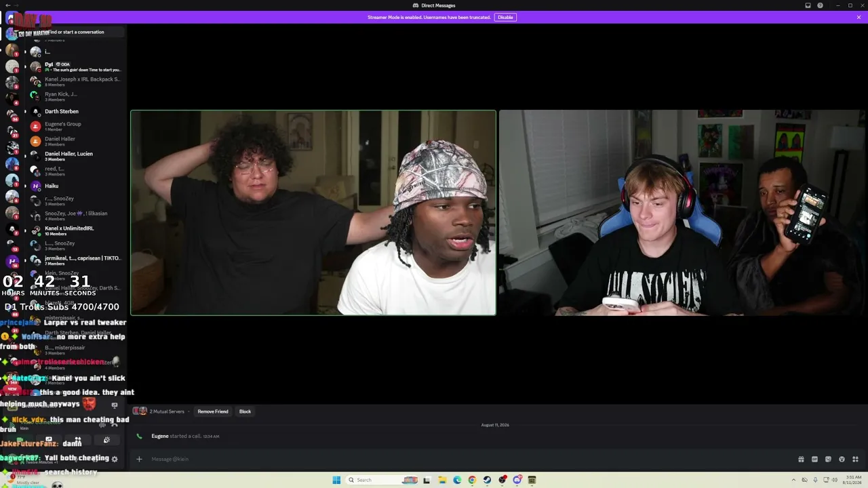Open the emoji picker in message bar

tap(842, 459)
